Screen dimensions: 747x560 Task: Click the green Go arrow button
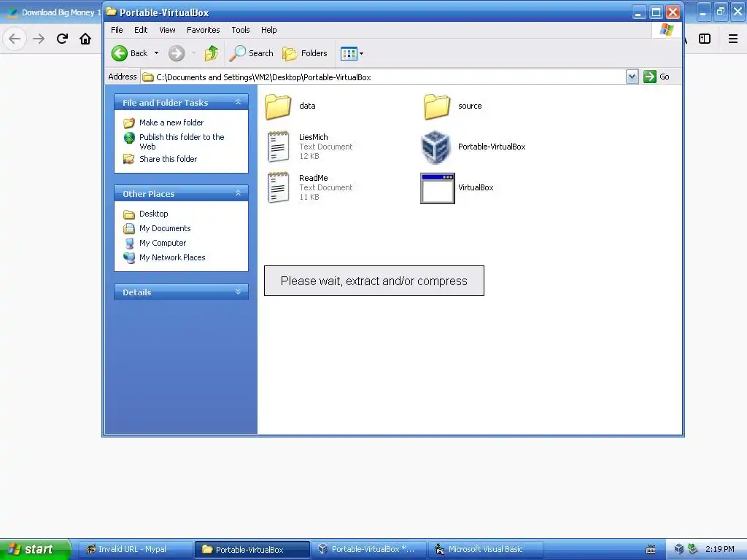650,77
